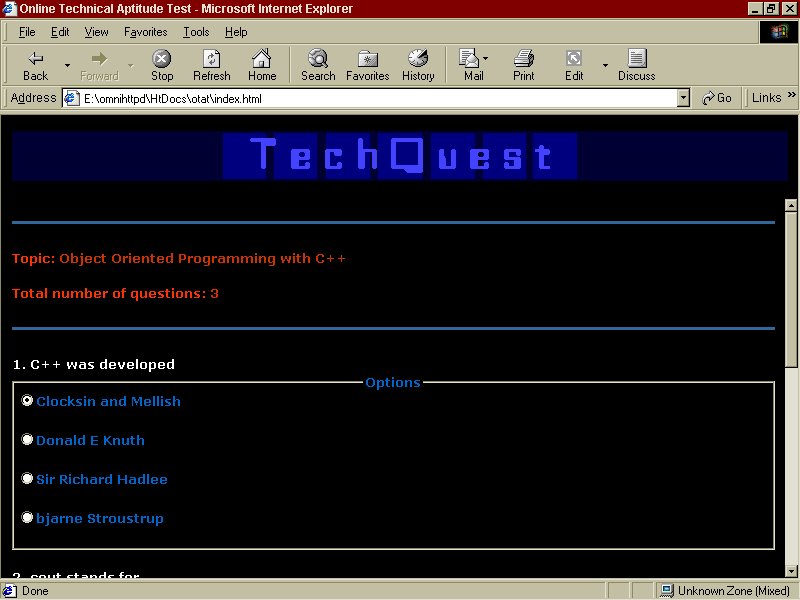Image resolution: width=800 pixels, height=600 pixels.
Task: Open the Tools menu
Action: pyautogui.click(x=196, y=32)
